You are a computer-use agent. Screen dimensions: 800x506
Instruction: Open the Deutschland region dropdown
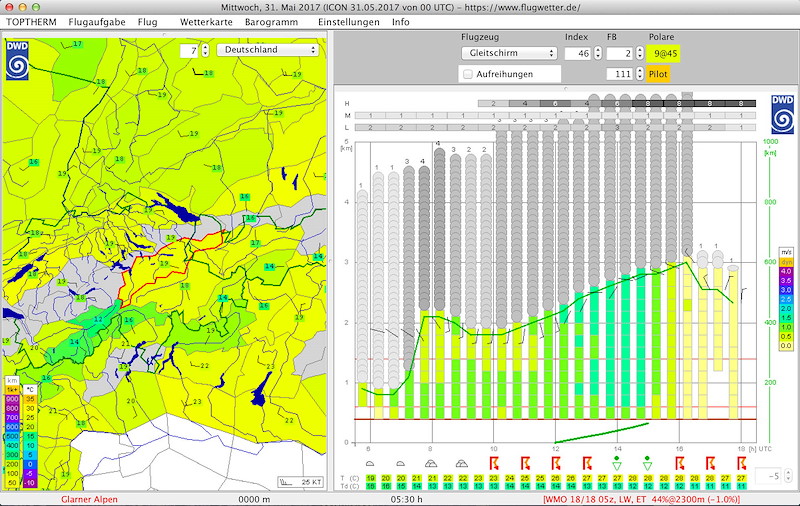(x=267, y=49)
